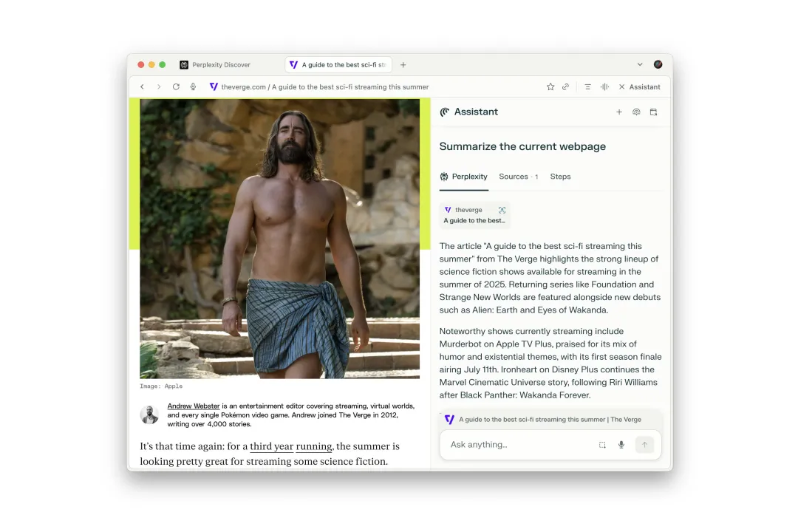The height and width of the screenshot is (532, 798).
Task: Click the scan icon on theverge card
Action: pos(502,210)
